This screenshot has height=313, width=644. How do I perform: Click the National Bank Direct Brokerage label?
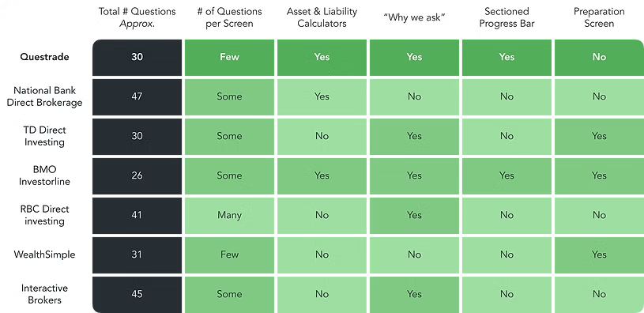click(x=44, y=96)
